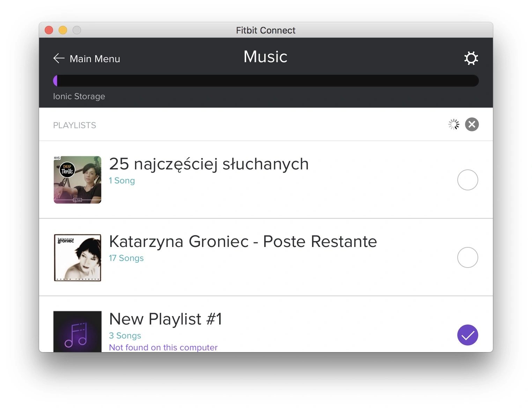Click the 'Ionic Storage' label
Viewport: 532px width, 408px height.
click(79, 96)
